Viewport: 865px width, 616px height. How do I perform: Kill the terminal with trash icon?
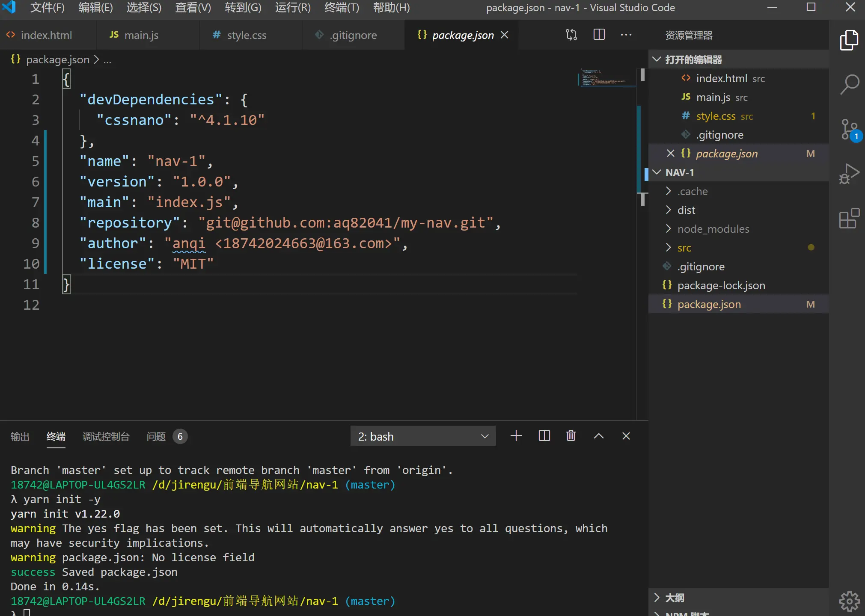571,436
